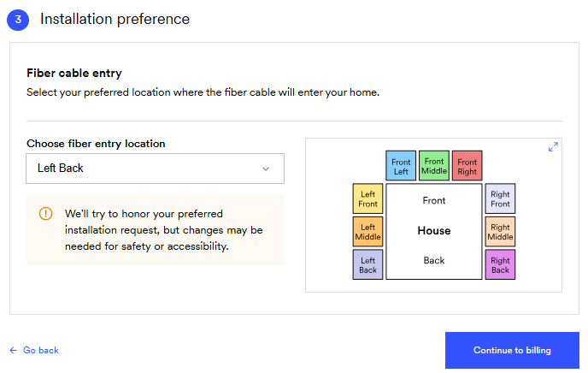Choose the Left Middle orange box
The image size is (588, 373).
click(x=367, y=232)
